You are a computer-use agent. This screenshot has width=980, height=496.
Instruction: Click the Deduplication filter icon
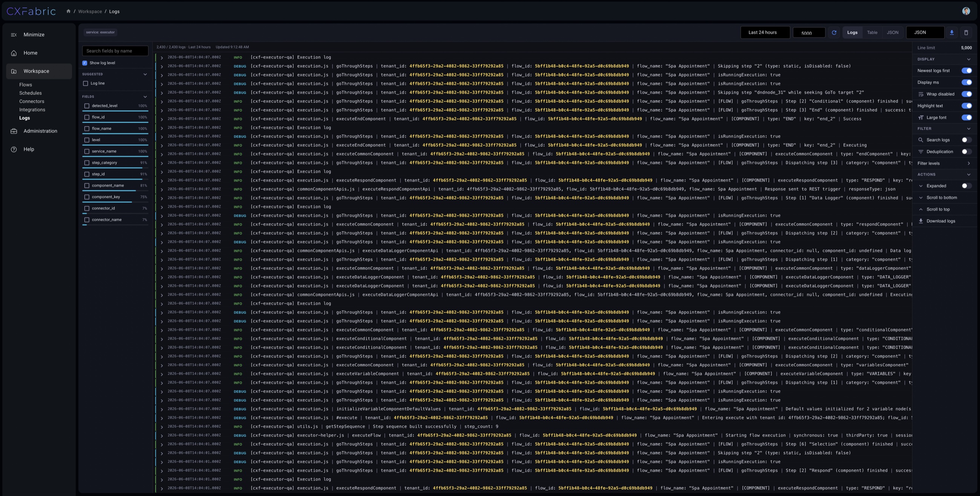(x=921, y=152)
